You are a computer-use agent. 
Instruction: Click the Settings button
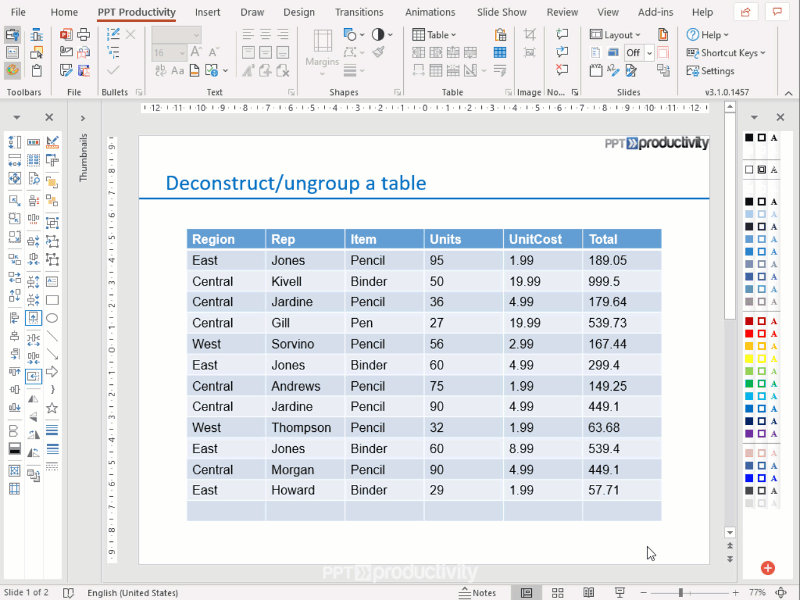(x=716, y=71)
